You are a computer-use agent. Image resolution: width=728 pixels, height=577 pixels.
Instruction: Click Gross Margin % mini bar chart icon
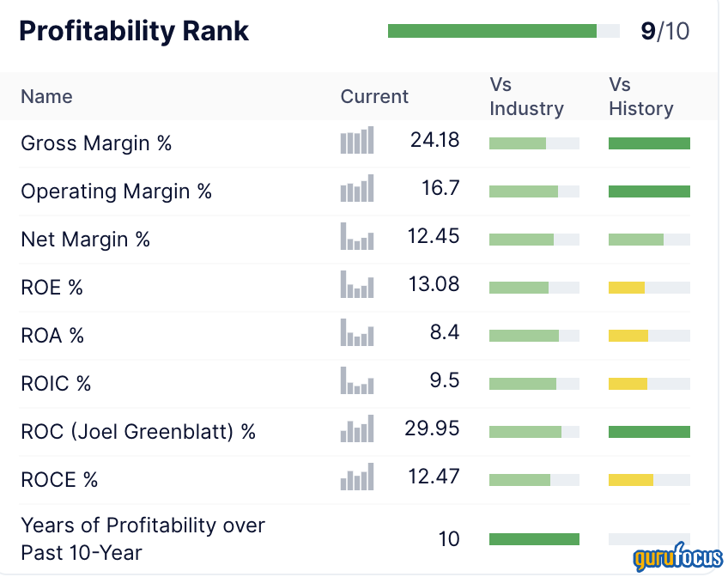point(357,141)
